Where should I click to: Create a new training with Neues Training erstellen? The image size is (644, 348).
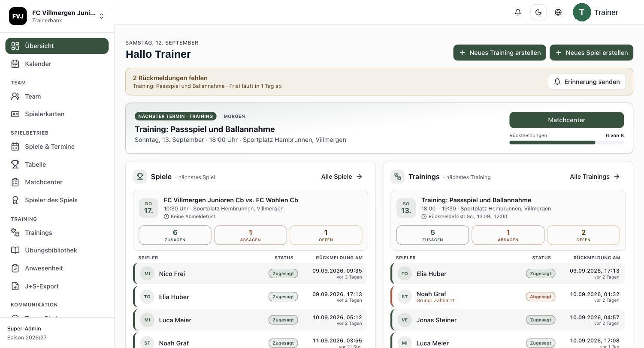coord(500,53)
